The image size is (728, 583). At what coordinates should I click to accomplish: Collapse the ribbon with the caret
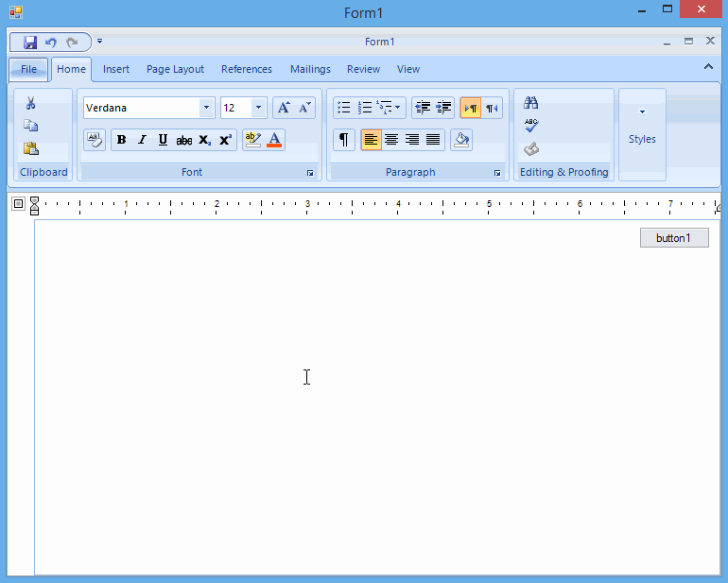pos(708,66)
